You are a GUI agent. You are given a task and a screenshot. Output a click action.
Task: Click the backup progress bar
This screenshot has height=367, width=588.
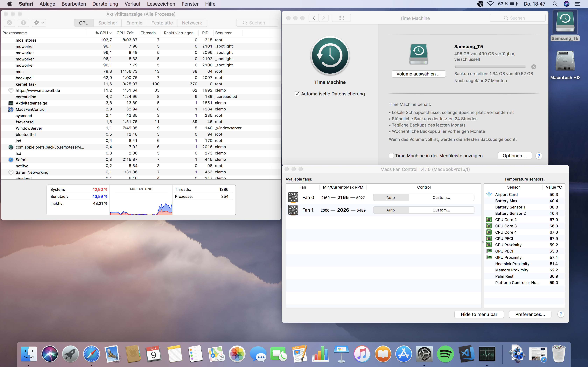click(490, 67)
